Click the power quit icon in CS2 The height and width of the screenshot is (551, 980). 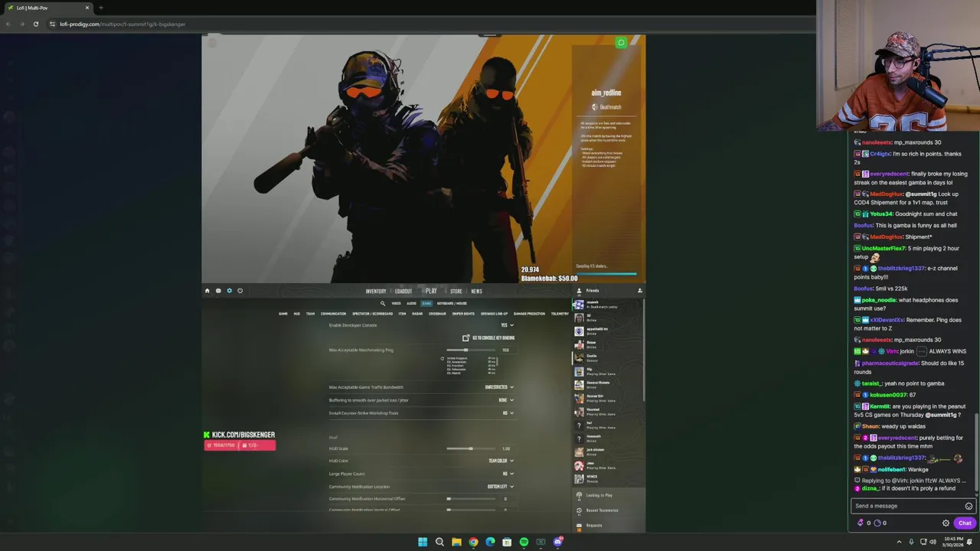tap(240, 291)
